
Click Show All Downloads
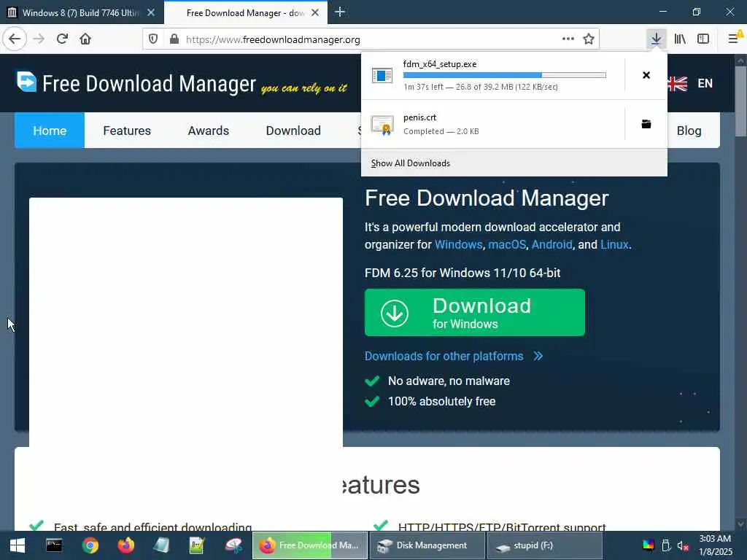(x=411, y=163)
